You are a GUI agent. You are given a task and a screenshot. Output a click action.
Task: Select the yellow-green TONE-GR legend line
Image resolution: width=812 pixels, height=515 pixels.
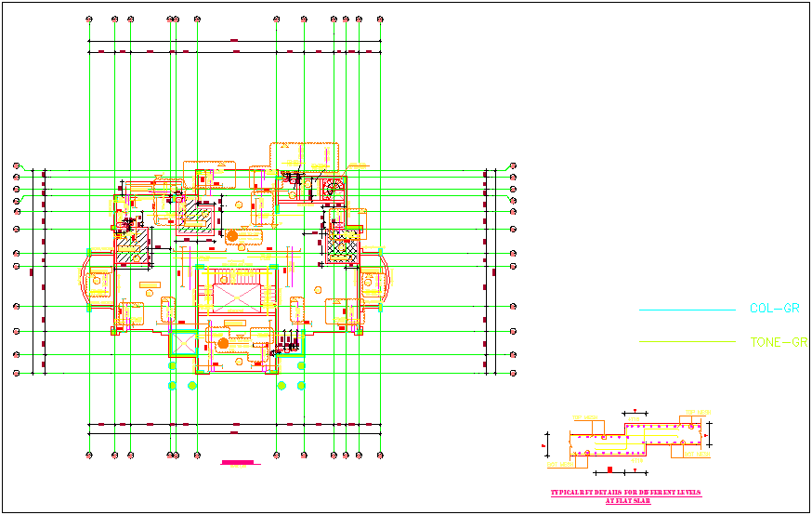point(688,341)
